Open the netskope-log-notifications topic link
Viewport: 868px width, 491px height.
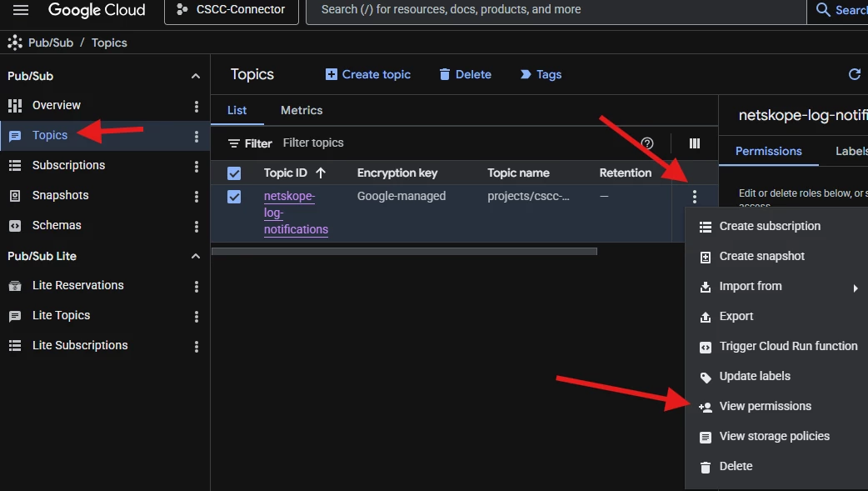pos(296,213)
